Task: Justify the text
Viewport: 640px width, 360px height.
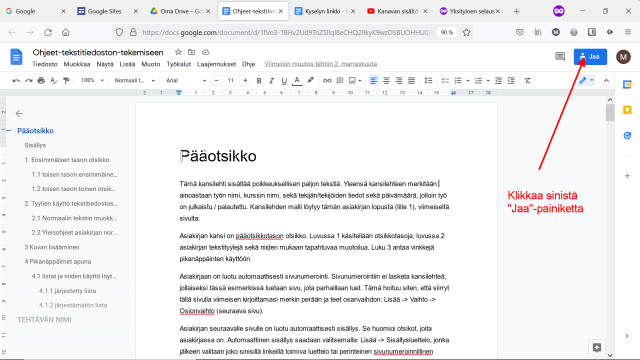Action: [x=411, y=81]
